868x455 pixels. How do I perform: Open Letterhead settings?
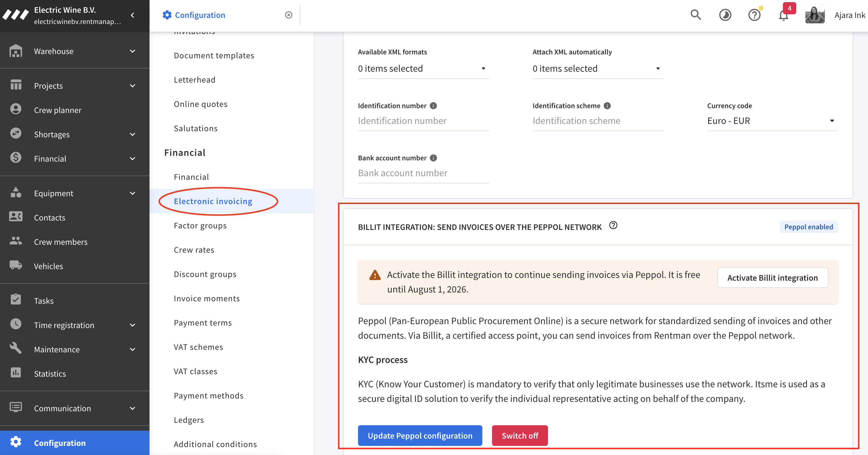coord(195,80)
